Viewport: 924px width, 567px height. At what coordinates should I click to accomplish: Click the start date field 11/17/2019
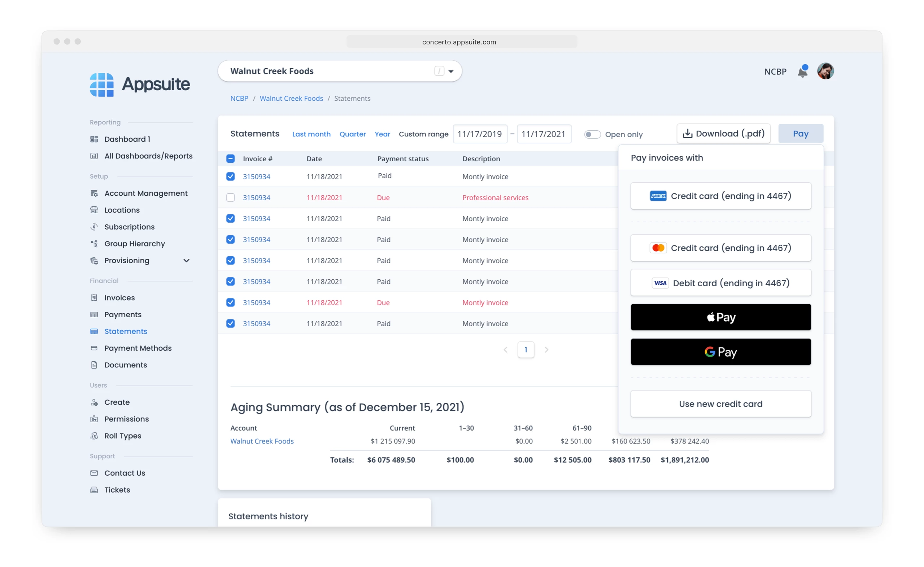point(480,134)
